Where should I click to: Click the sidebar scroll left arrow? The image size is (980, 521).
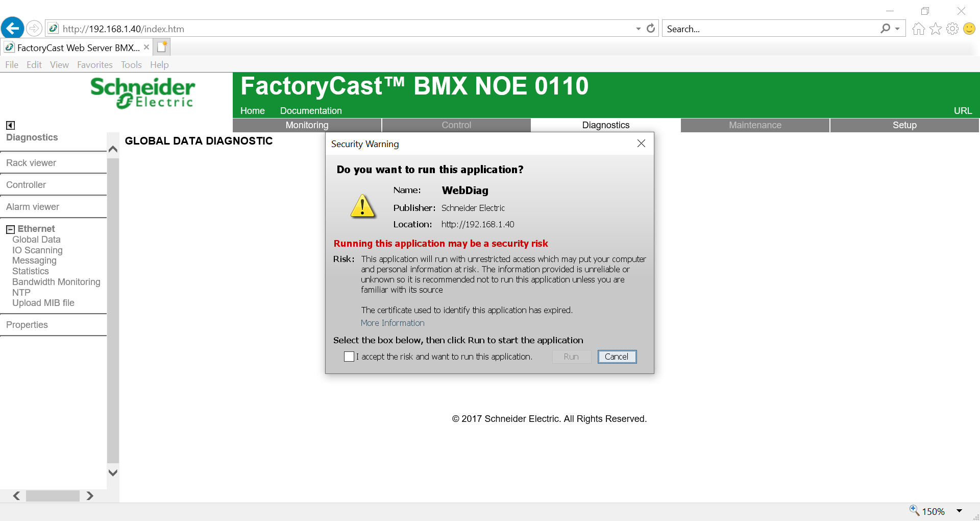[17, 496]
